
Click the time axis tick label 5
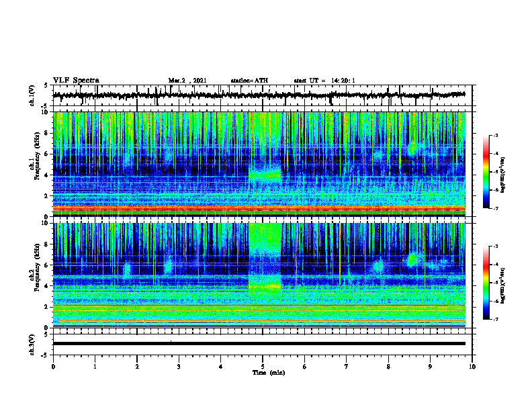point(263,367)
